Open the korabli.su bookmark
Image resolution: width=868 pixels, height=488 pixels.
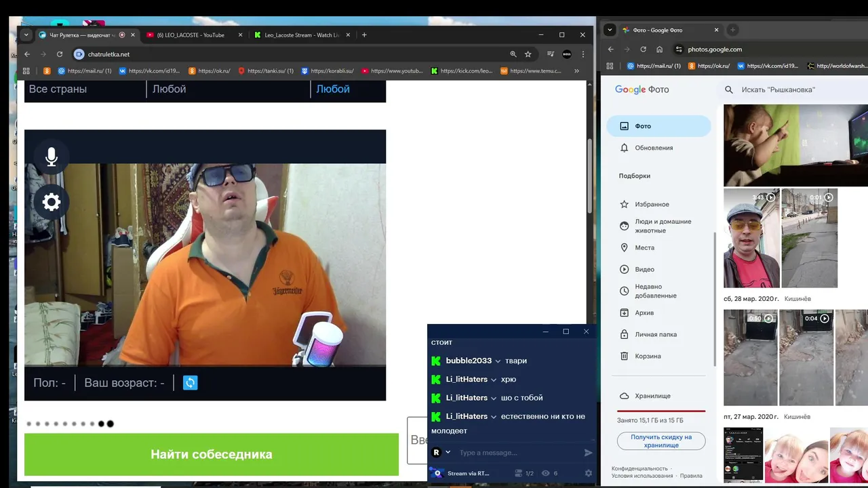pyautogui.click(x=328, y=70)
